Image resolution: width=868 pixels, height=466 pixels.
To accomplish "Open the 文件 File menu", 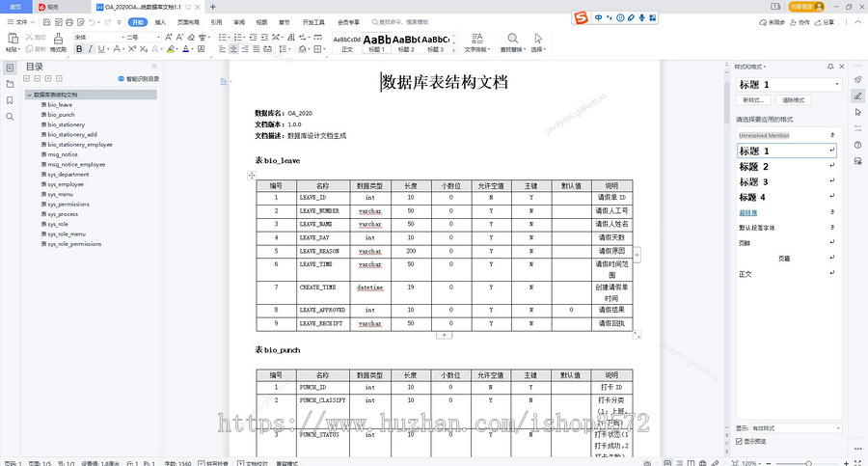I will (x=21, y=22).
